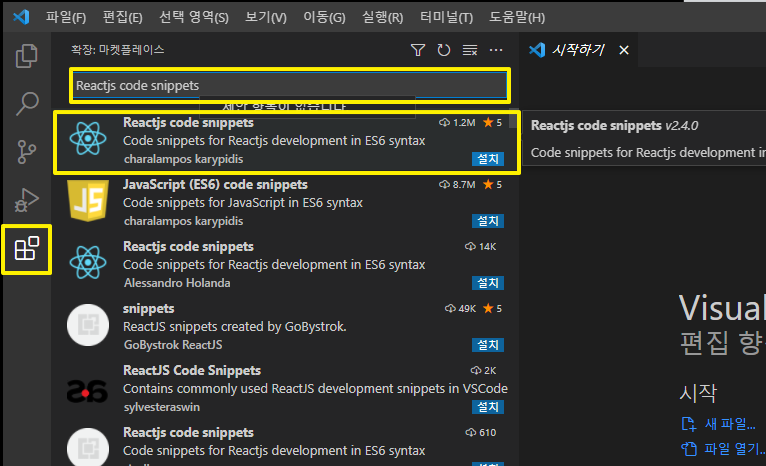Click the sylvesteraswin ReactJS Code Snippets icon

click(88, 391)
